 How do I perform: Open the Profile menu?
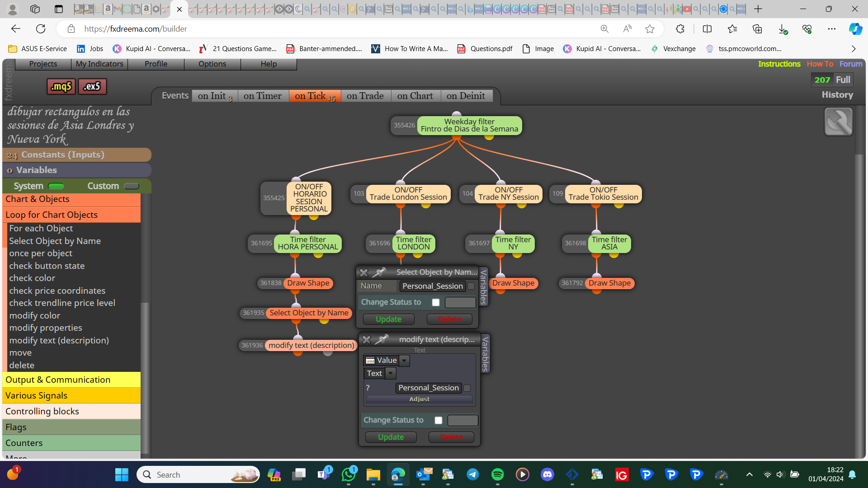pos(156,64)
